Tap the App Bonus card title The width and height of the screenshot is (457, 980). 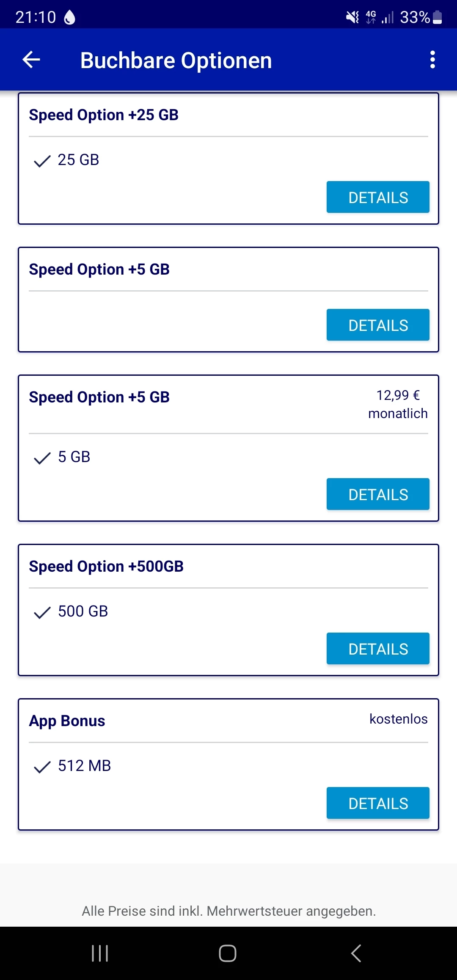click(x=67, y=721)
